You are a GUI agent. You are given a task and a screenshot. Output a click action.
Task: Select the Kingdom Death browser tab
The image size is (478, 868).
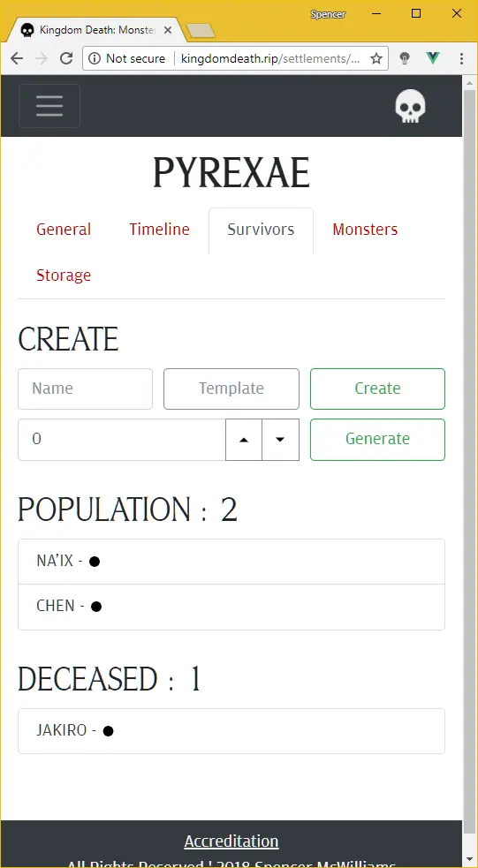(x=95, y=30)
